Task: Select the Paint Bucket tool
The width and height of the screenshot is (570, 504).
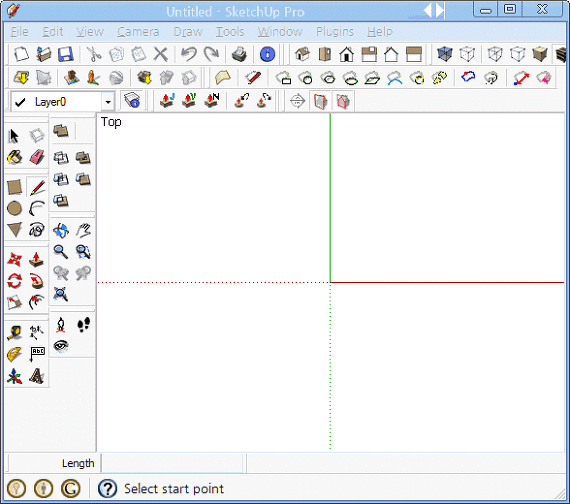Action: (x=15, y=157)
